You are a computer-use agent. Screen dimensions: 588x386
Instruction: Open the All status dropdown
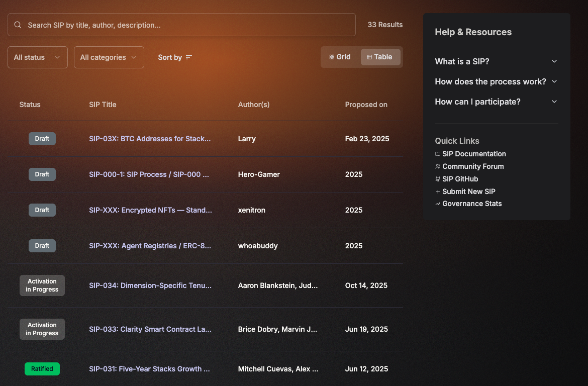(38, 57)
